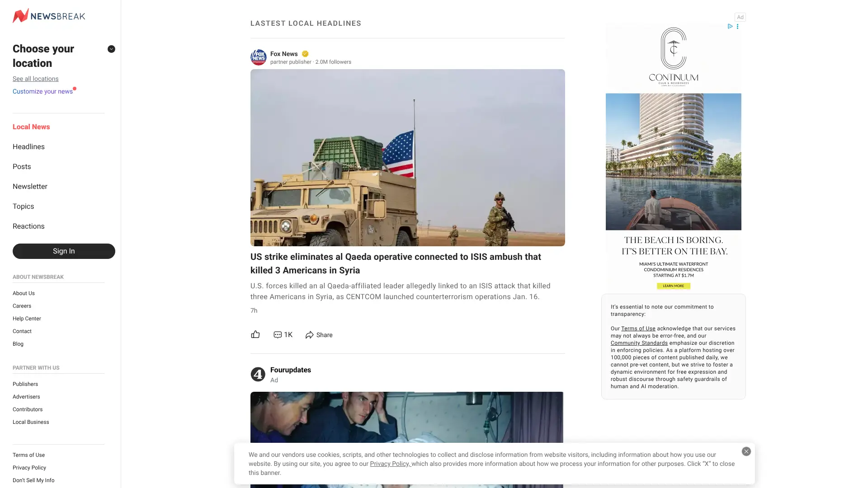868x488 pixels.
Task: Select Local News in sidebar
Action: point(31,127)
